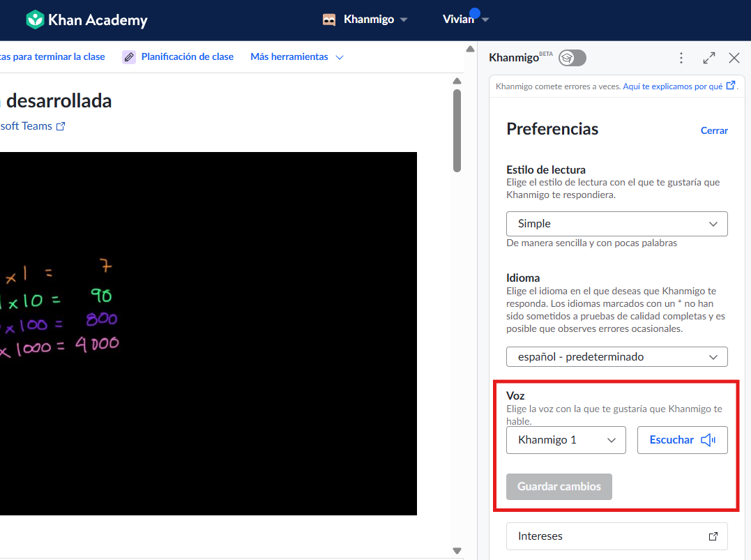Image resolution: width=751 pixels, height=560 pixels.
Task: Click the Khanmigo avatar icon in the header
Action: pyautogui.click(x=329, y=20)
